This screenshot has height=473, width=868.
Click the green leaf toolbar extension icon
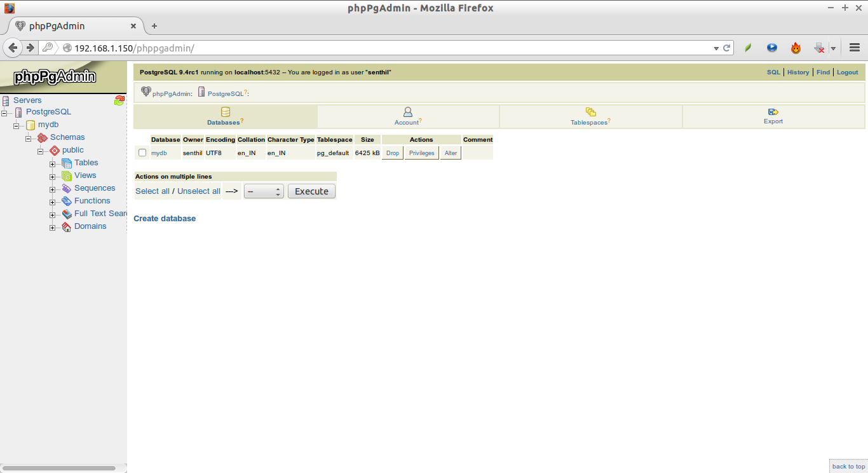click(x=748, y=48)
